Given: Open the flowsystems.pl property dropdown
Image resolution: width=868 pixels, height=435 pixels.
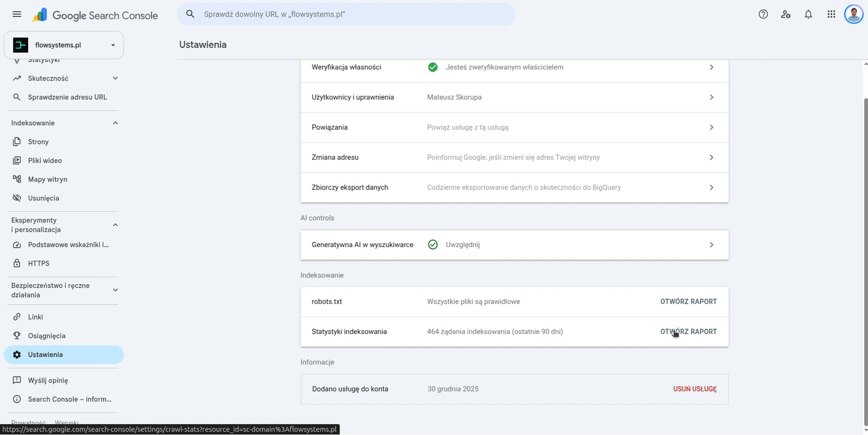Looking at the screenshot, I should point(63,45).
